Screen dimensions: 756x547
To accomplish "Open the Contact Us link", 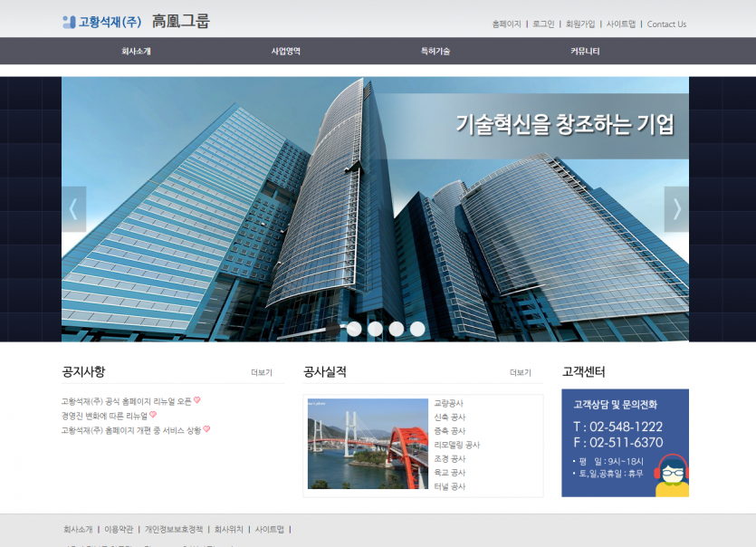I will pyautogui.click(x=666, y=24).
